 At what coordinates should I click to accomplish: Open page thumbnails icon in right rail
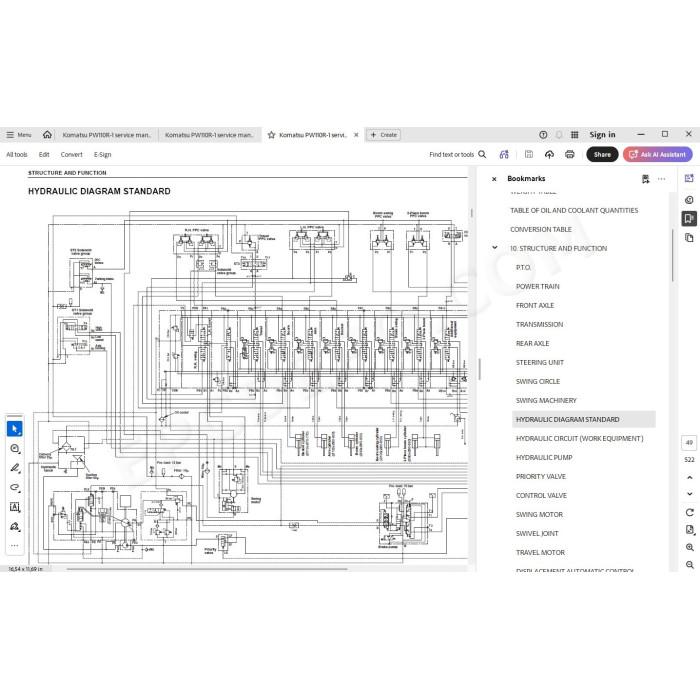(x=689, y=238)
